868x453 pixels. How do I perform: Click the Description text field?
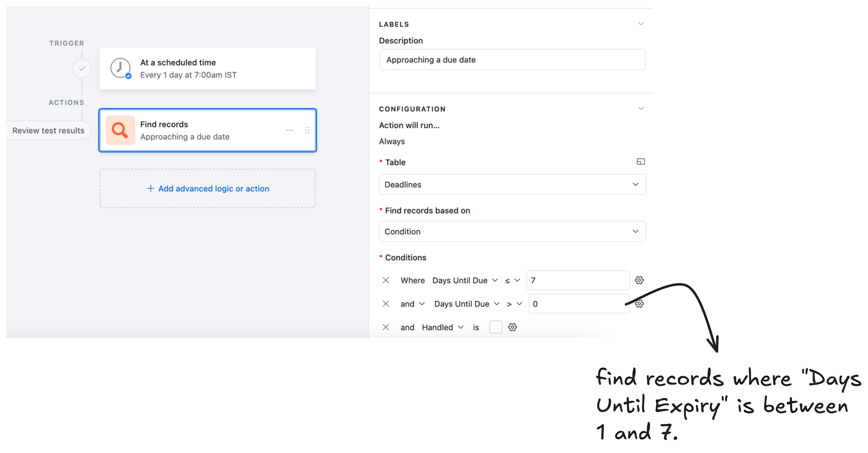pos(512,60)
